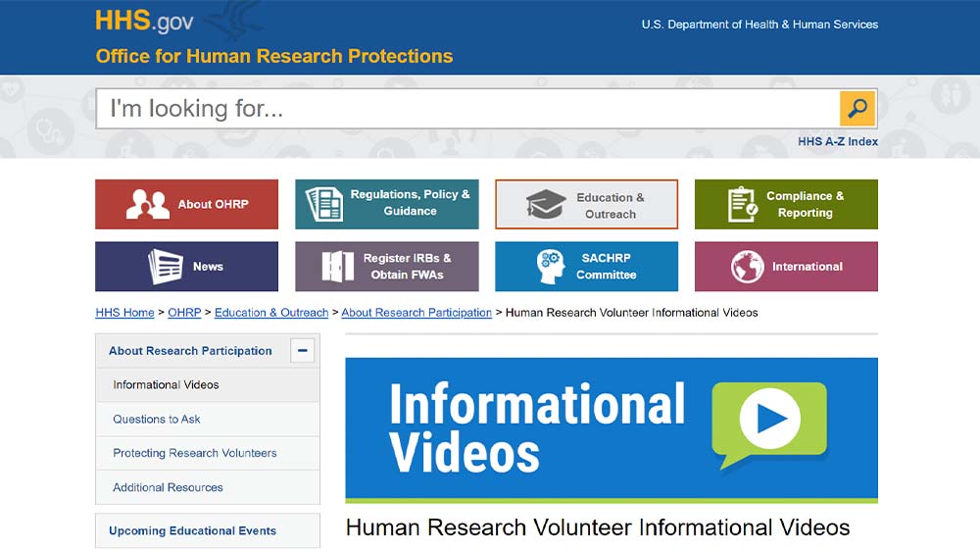Open Regulations, Policy & Guidance menu label
This screenshot has height=552, width=980.
410,203
